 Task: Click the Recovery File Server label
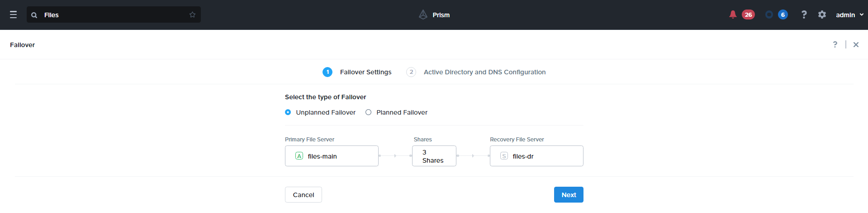tap(517, 140)
